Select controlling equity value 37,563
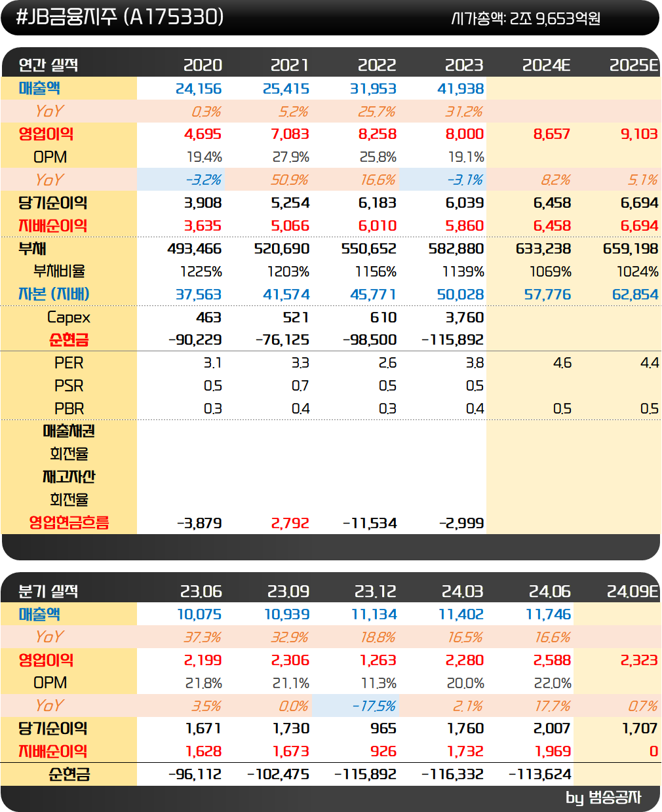 pos(199,294)
